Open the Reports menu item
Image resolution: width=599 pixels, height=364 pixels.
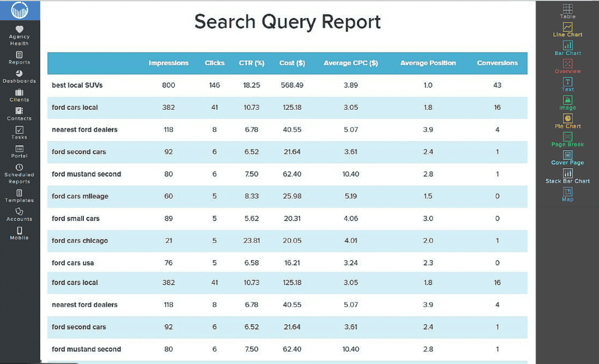coord(20,58)
